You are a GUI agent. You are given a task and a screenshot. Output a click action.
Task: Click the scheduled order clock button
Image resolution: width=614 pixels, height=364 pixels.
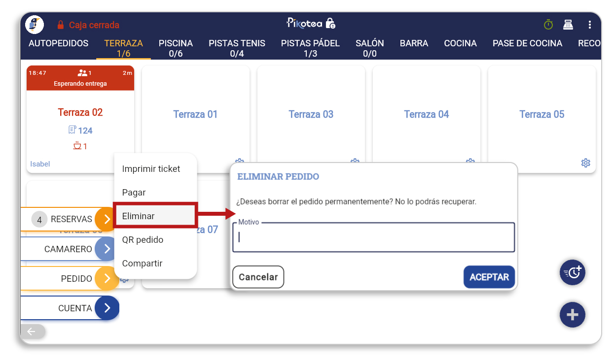(572, 272)
